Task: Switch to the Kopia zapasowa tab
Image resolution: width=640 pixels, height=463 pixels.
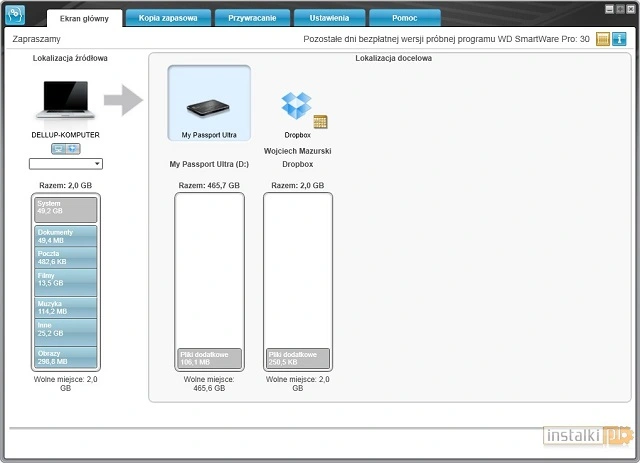Action: (167, 18)
